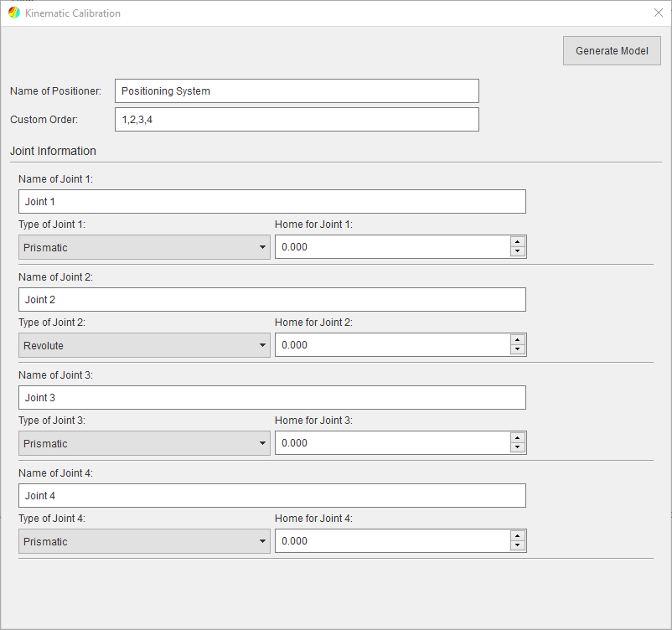Decrease Home for Joint 4 value

click(x=518, y=545)
